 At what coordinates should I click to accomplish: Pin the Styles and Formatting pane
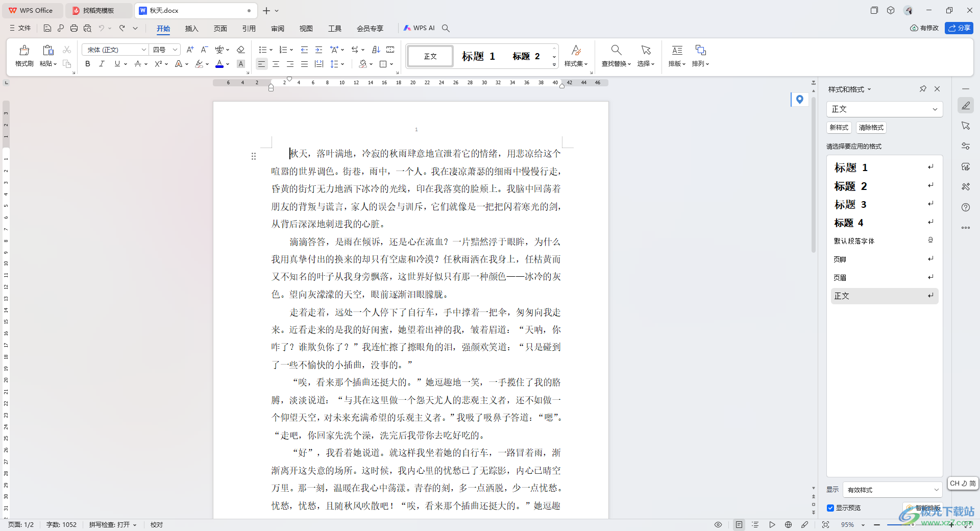923,89
